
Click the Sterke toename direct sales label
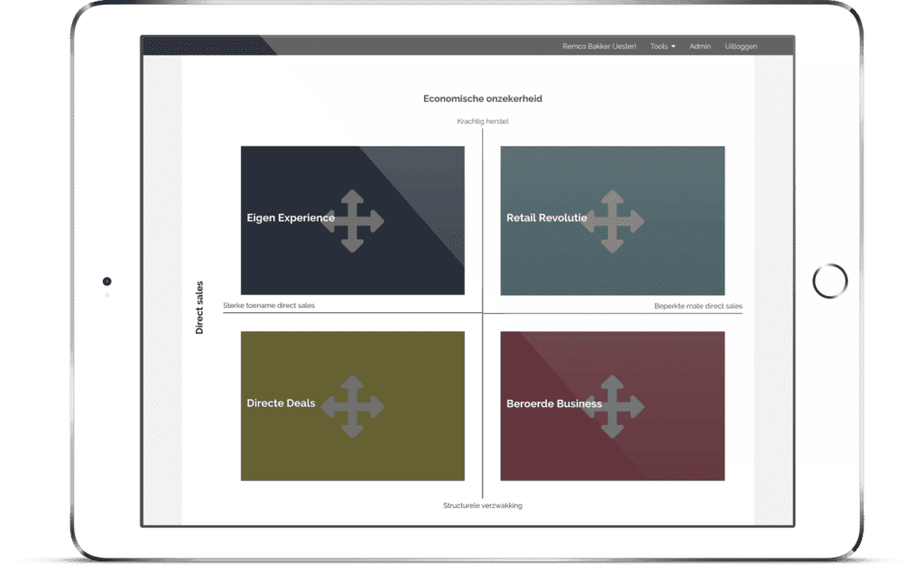(x=269, y=305)
